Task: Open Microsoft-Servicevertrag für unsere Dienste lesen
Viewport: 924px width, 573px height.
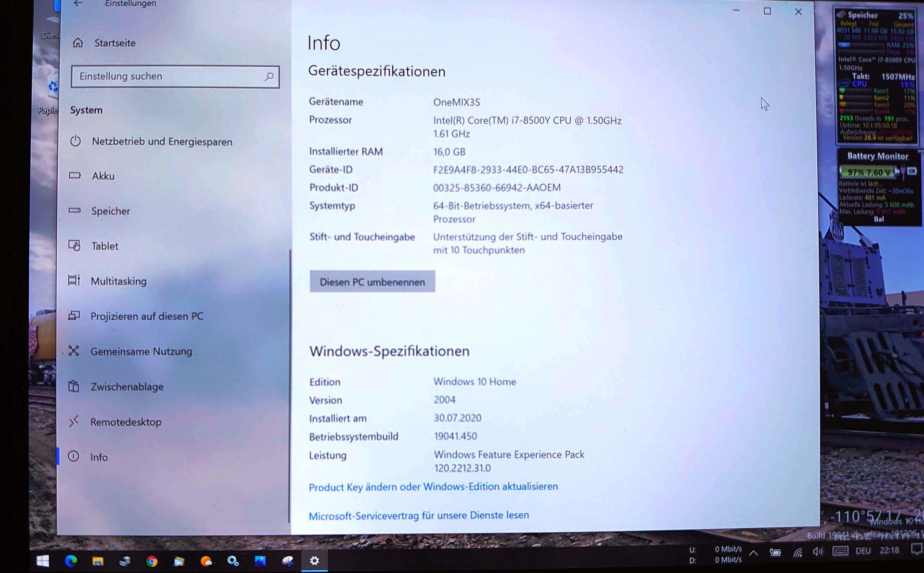Action: tap(419, 516)
